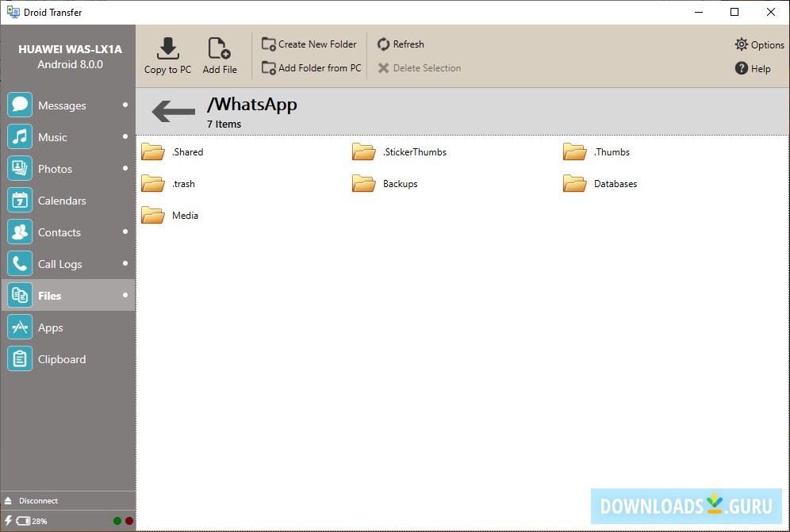
Task: Open the Call Logs section
Action: 60,265
